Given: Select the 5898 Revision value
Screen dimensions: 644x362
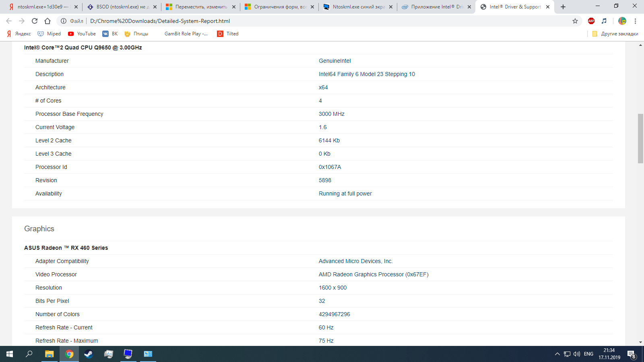Looking at the screenshot, I should (325, 180).
